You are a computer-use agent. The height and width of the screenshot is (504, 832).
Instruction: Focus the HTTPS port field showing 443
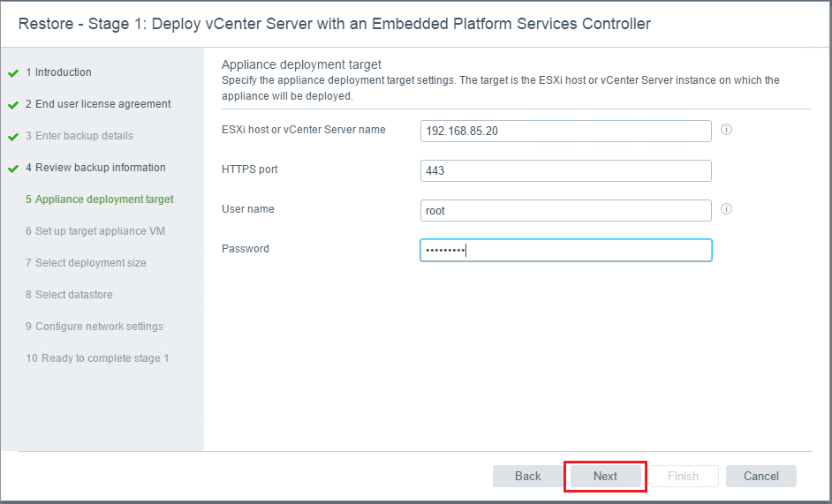pyautogui.click(x=565, y=171)
